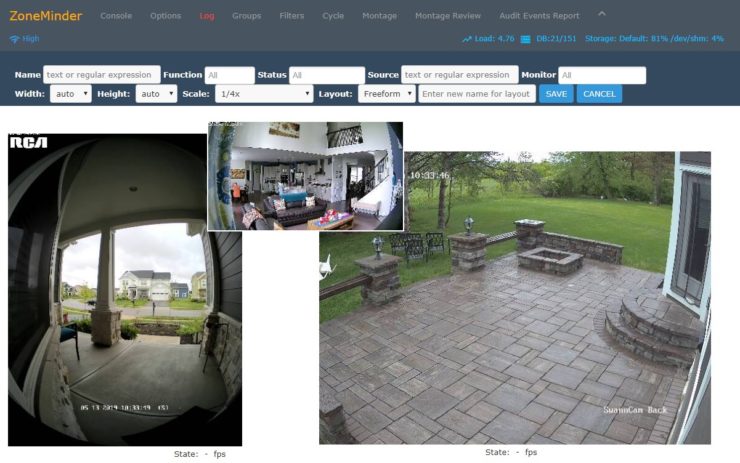Focus the Name filter text field
740x463 pixels.
point(101,75)
